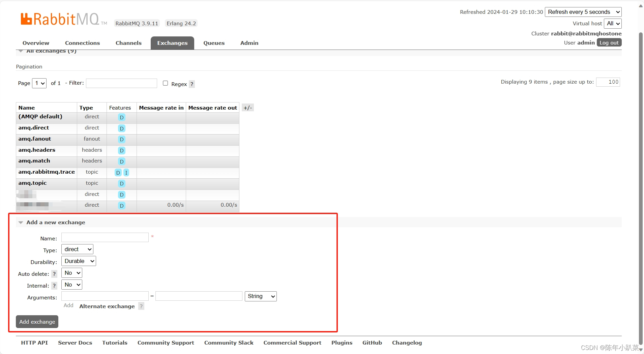Open the Changelog footer link
Image resolution: width=644 pixels, height=354 pixels.
(x=407, y=343)
